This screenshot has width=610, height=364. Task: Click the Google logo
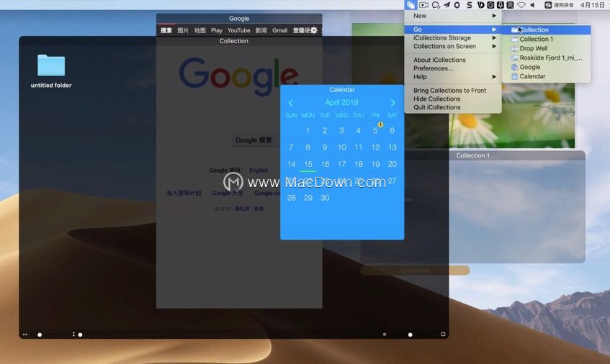238,76
